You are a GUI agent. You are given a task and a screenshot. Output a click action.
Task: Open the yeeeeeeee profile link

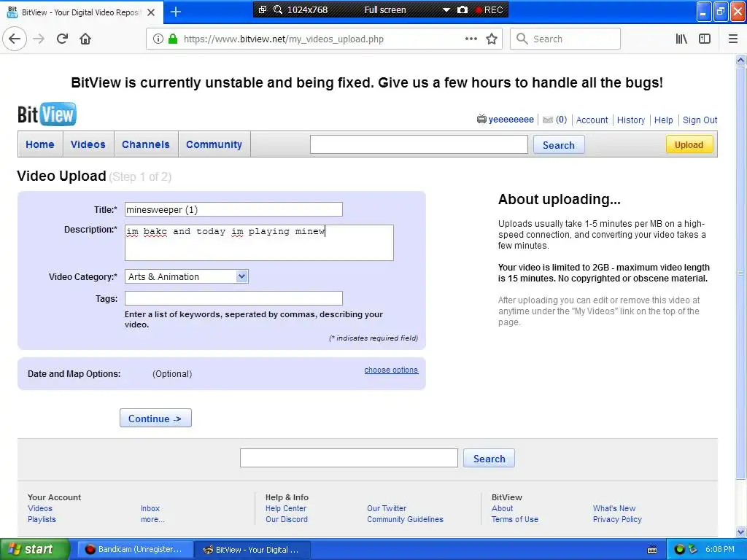pyautogui.click(x=511, y=120)
